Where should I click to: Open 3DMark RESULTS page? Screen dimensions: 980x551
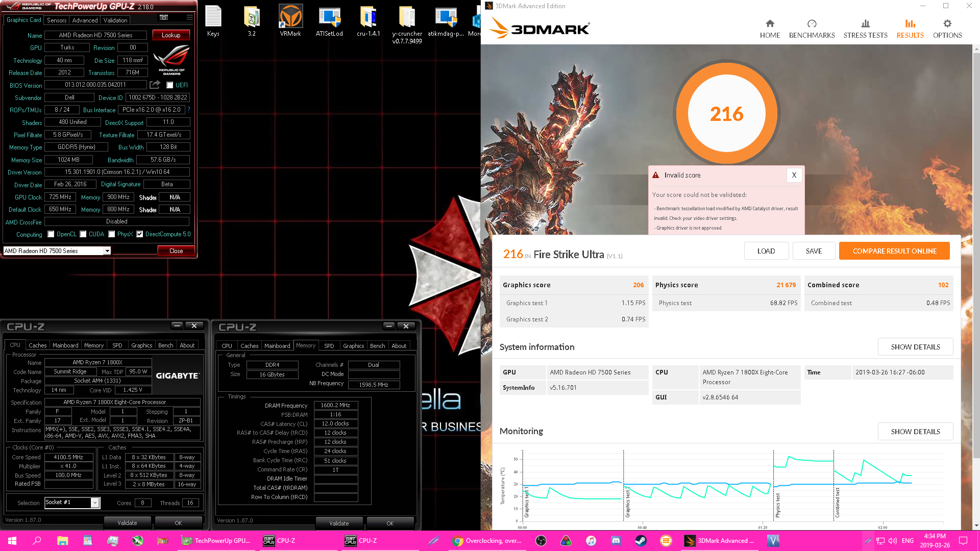click(910, 29)
